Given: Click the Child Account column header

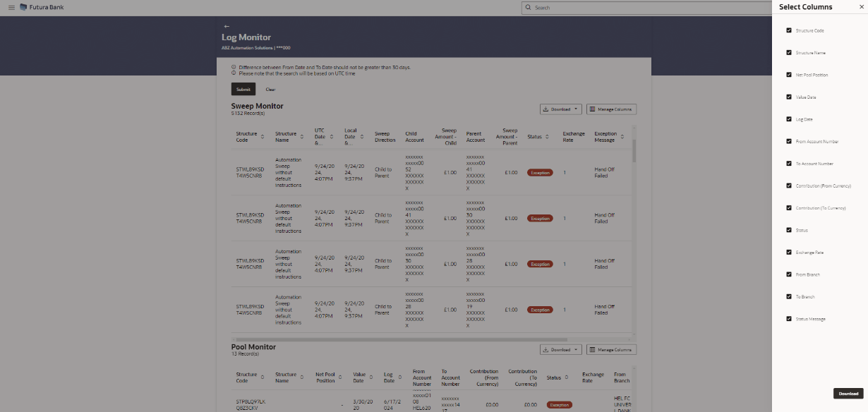Looking at the screenshot, I should (415, 137).
